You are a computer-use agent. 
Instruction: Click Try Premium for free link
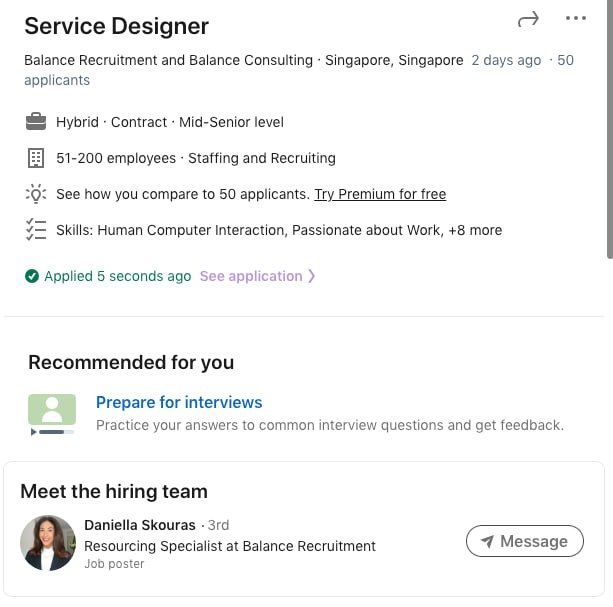pyautogui.click(x=380, y=194)
